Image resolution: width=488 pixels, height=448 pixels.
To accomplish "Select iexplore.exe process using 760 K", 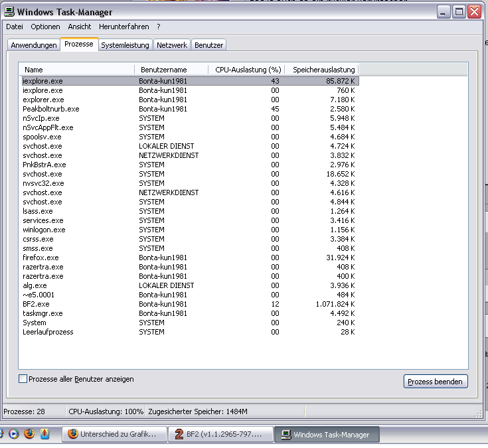I will (190, 90).
